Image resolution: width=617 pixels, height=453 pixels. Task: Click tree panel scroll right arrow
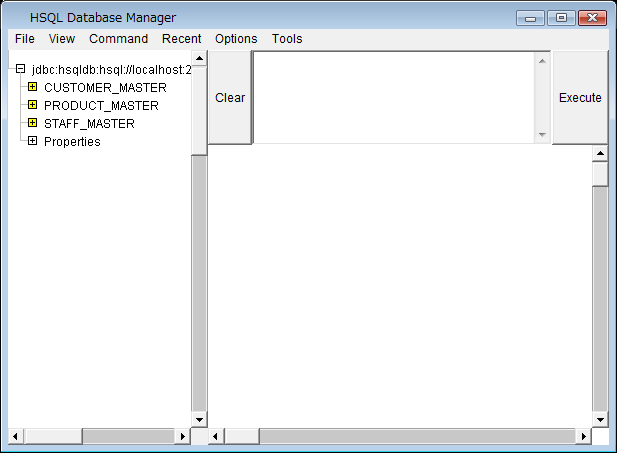click(183, 436)
